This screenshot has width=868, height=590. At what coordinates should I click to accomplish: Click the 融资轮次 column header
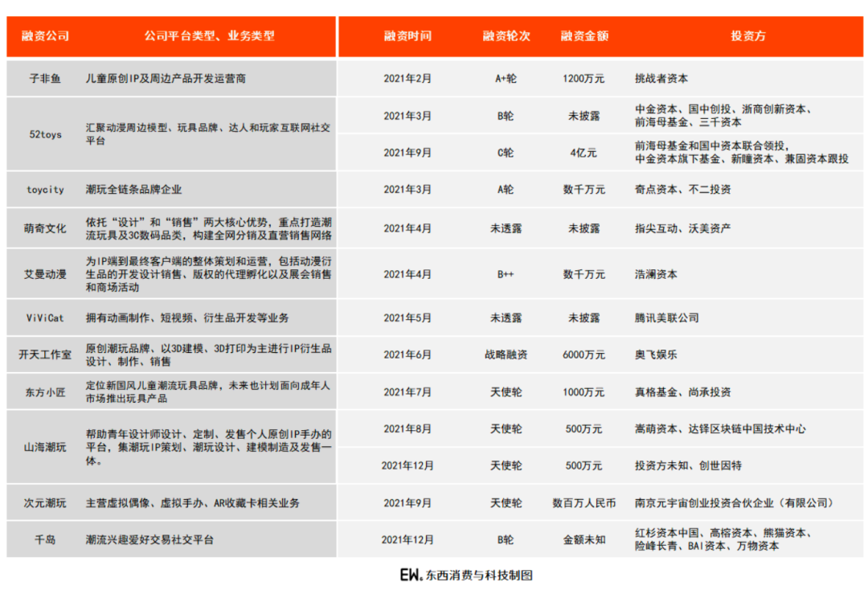[506, 36]
